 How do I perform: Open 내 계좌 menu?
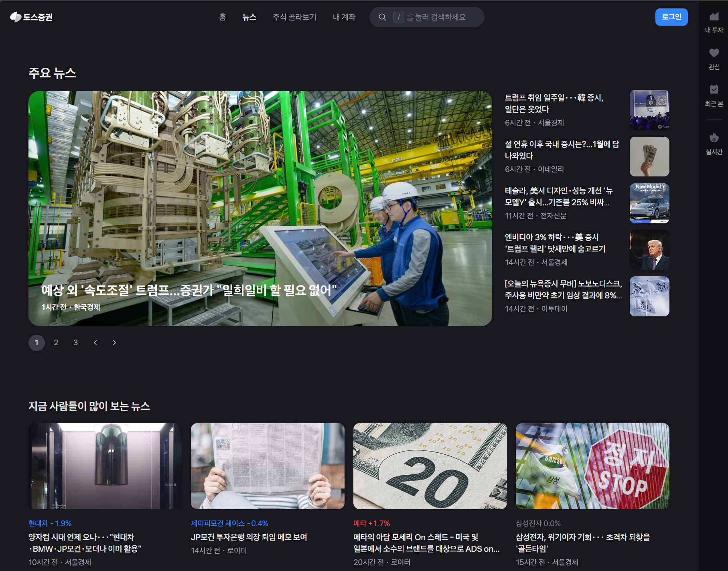(x=344, y=17)
